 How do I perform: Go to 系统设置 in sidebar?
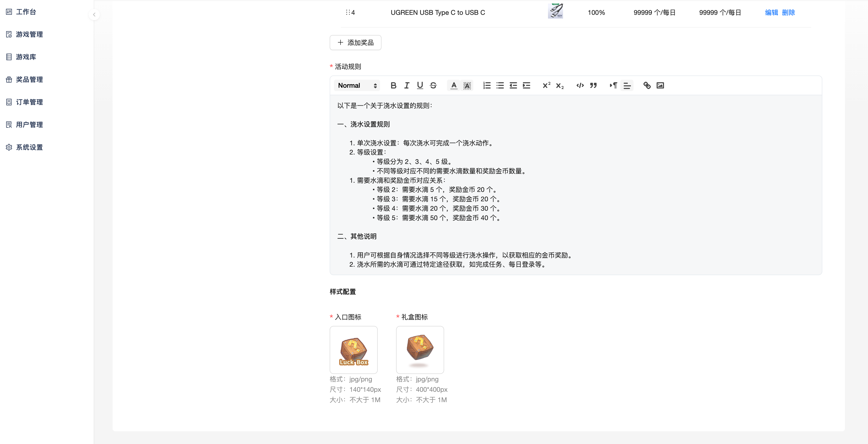(29, 147)
